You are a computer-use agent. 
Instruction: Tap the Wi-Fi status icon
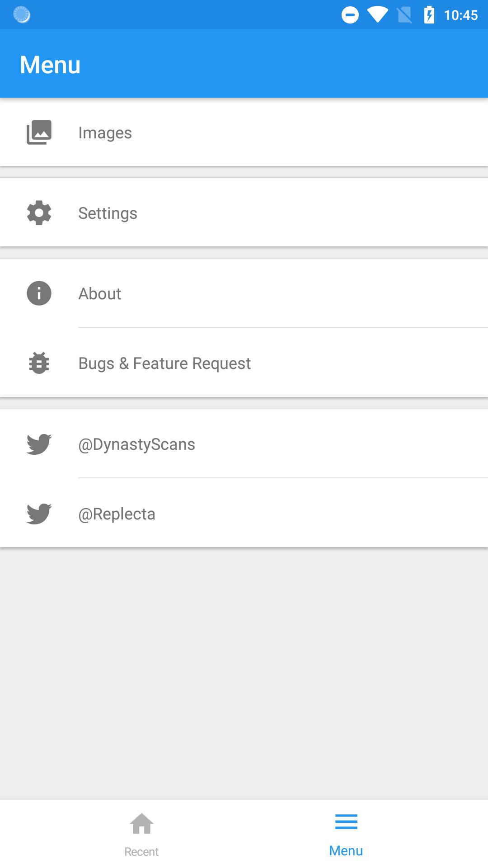(x=377, y=15)
